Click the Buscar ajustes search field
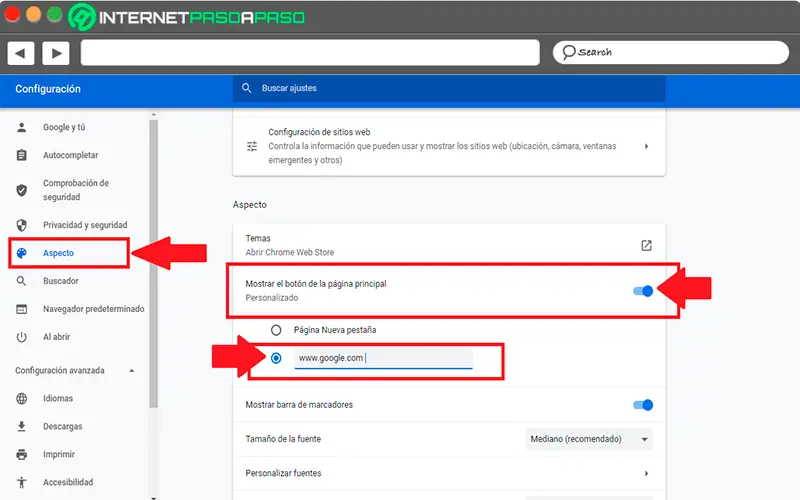Viewport: 800px width, 500px height. (x=449, y=88)
